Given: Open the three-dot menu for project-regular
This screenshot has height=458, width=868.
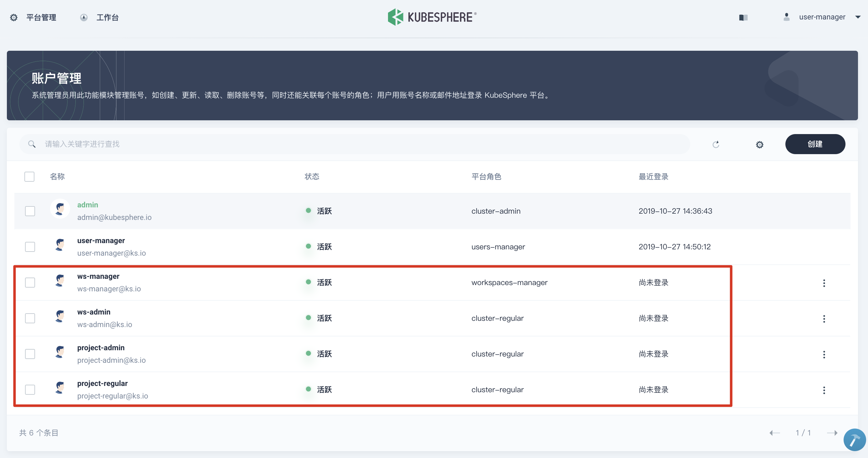Looking at the screenshot, I should 824,390.
